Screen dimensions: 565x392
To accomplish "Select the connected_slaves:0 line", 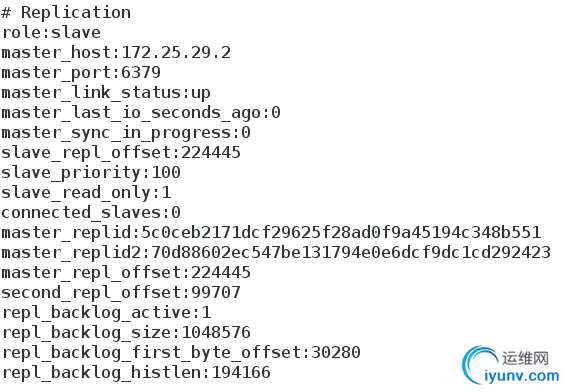I will coord(91,213).
